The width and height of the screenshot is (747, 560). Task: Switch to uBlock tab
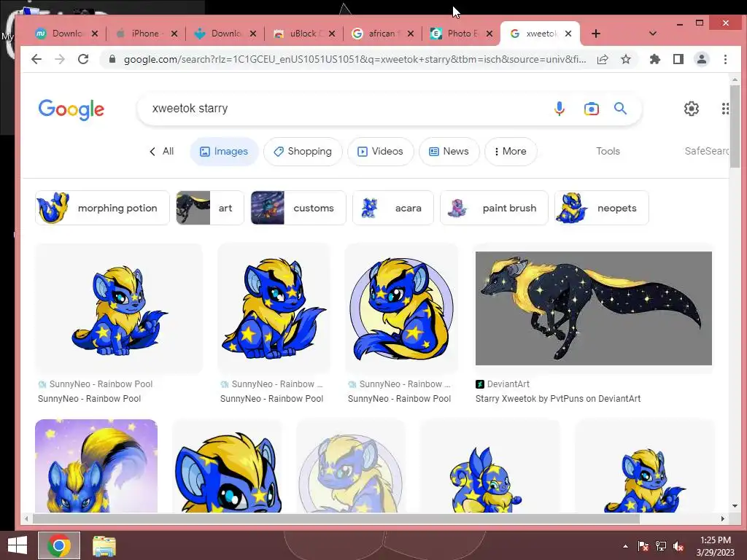(298, 34)
